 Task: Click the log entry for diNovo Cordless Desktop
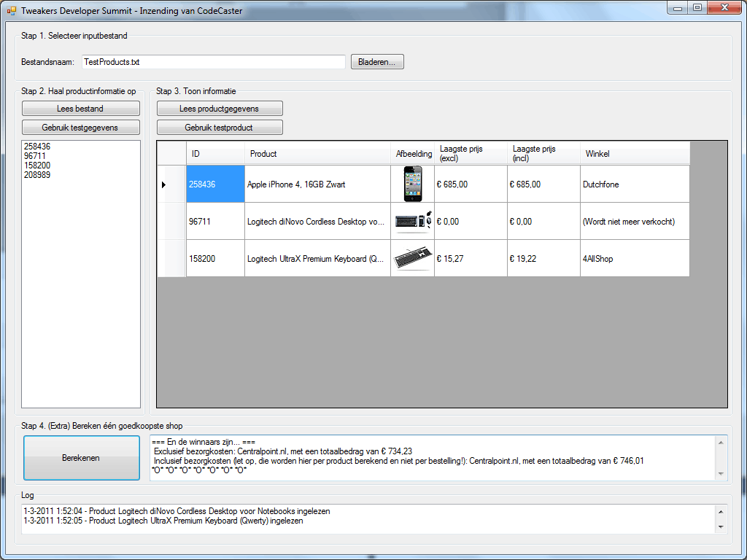coord(177,511)
